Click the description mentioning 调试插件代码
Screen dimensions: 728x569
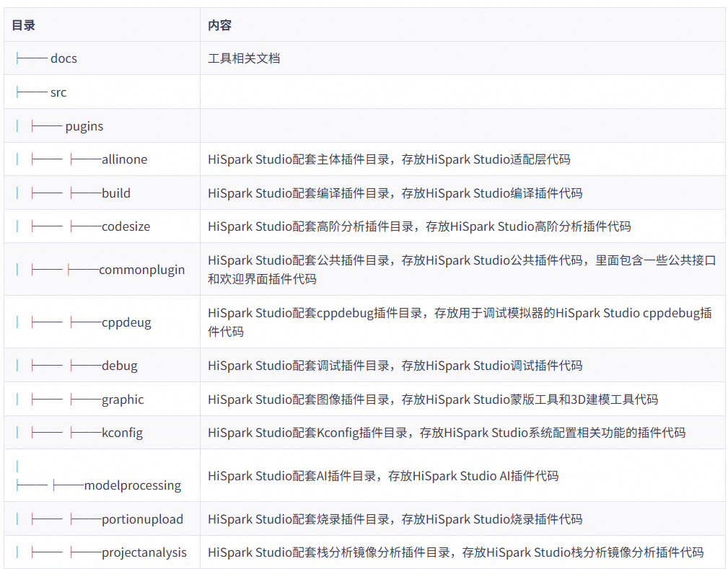(x=395, y=366)
